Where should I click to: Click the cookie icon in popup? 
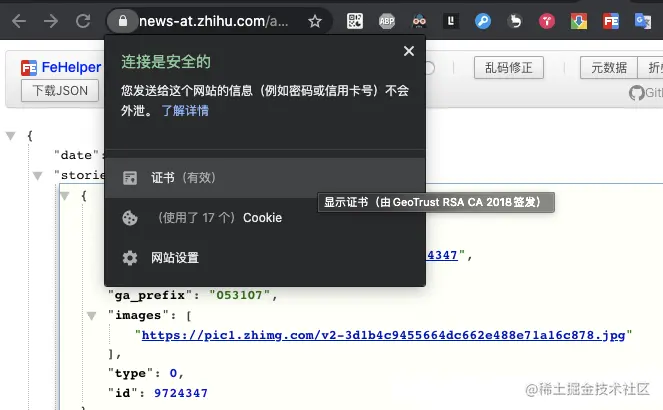coord(130,218)
